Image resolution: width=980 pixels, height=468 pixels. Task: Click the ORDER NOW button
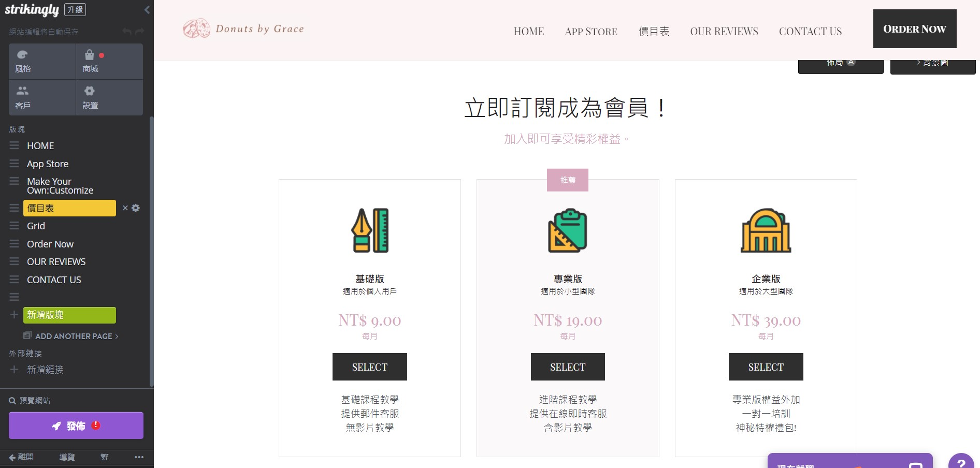(x=914, y=29)
